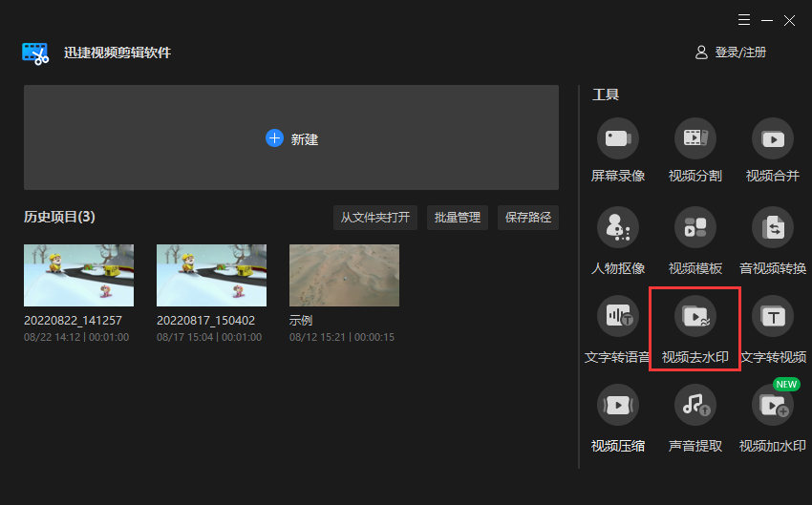Open the 20220822_141257 project thumbnail
Image resolution: width=812 pixels, height=505 pixels.
78,275
